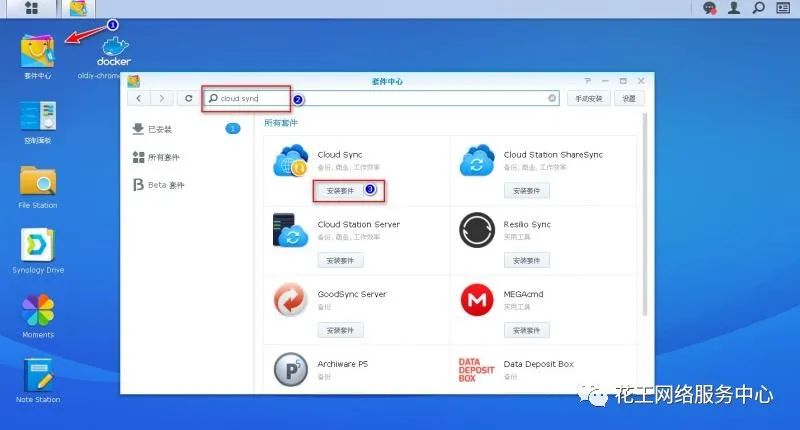Screen dimensions: 800x430
Task: Click the Data Deposit Box icon
Action: (477, 370)
